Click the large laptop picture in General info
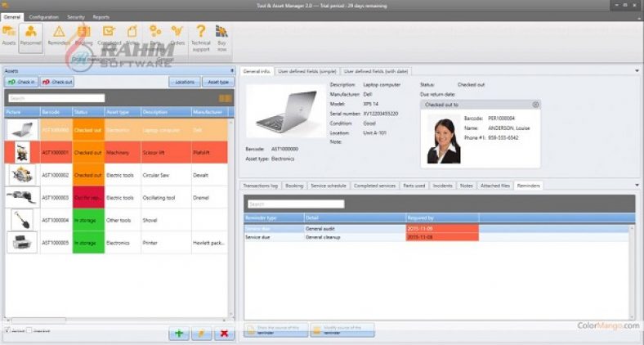Image resolution: width=644 pixels, height=345 pixels. tap(286, 111)
